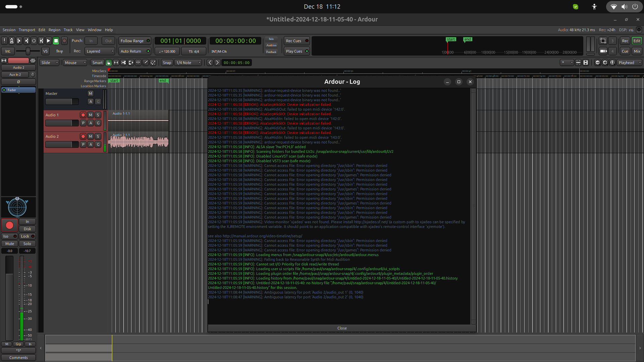This screenshot has width=644, height=362.
Task: Adjust the shuttle speed slider
Action: (x=28, y=51)
